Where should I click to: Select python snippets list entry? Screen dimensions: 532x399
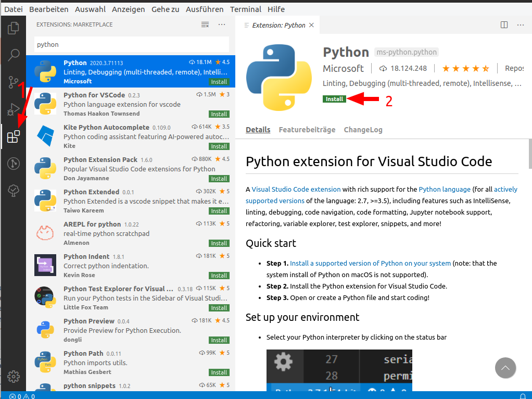131,386
